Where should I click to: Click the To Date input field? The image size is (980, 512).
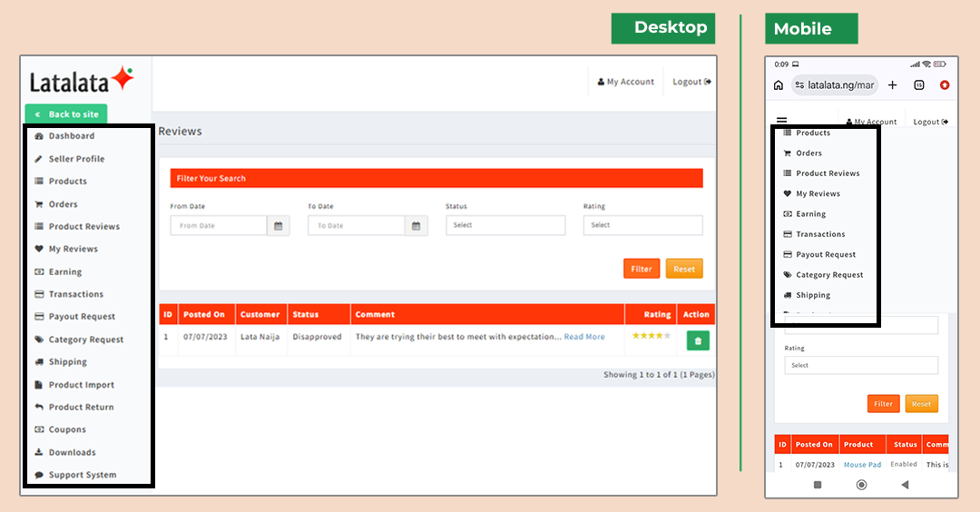pos(357,226)
